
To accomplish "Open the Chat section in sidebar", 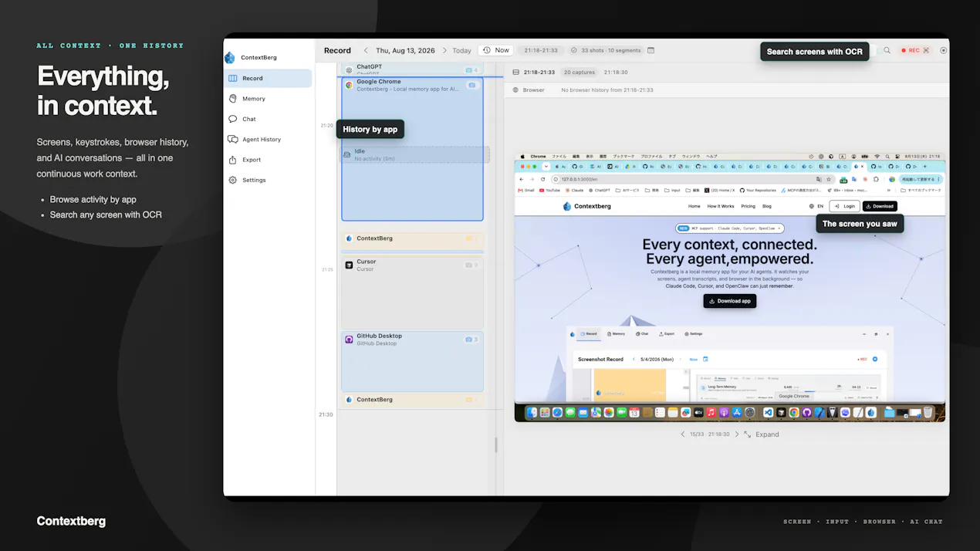I will pyautogui.click(x=268, y=119).
